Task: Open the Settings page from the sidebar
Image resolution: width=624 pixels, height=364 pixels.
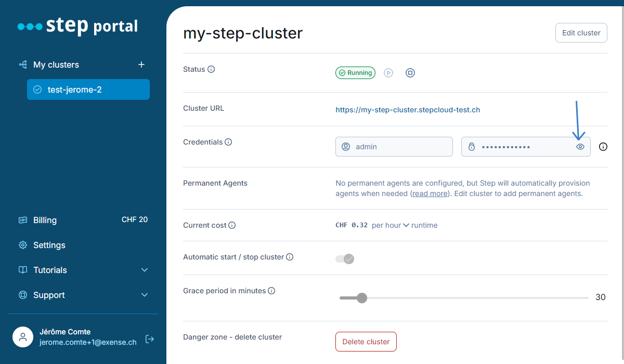Action: point(48,245)
